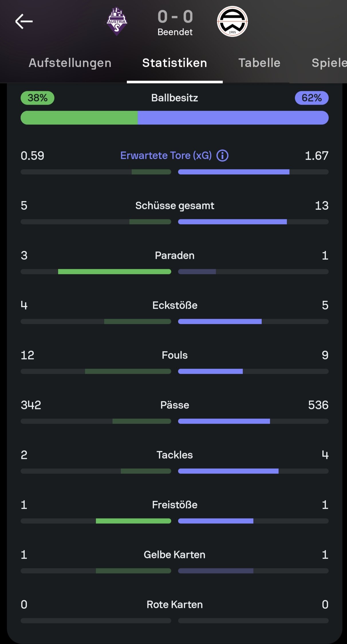Tap the away team's 1905 crest
Image resolution: width=347 pixels, height=644 pixels.
(232, 21)
